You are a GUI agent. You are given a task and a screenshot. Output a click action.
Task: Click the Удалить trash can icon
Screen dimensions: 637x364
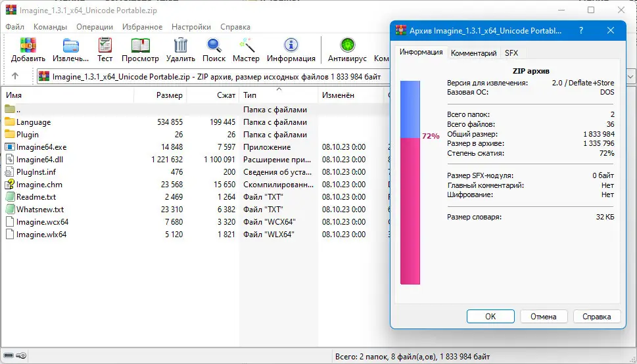180,45
